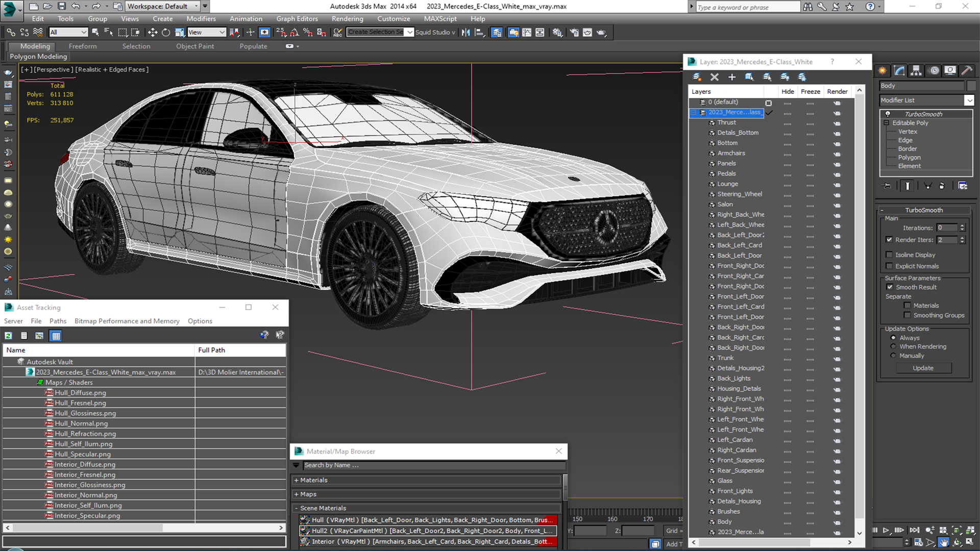Open the Rendering menu
Viewport: 980px width, 551px height.
click(x=347, y=19)
